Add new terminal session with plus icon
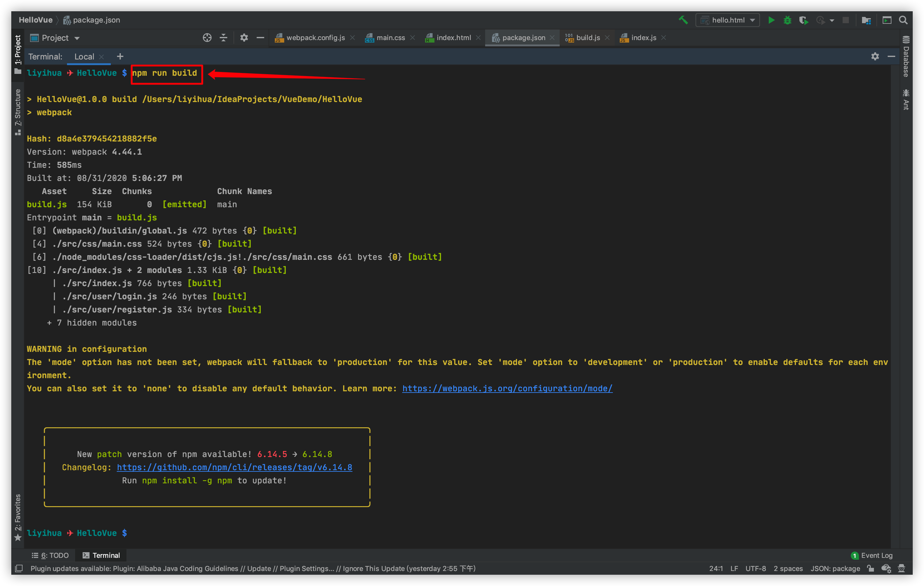The image size is (924, 586). (120, 57)
